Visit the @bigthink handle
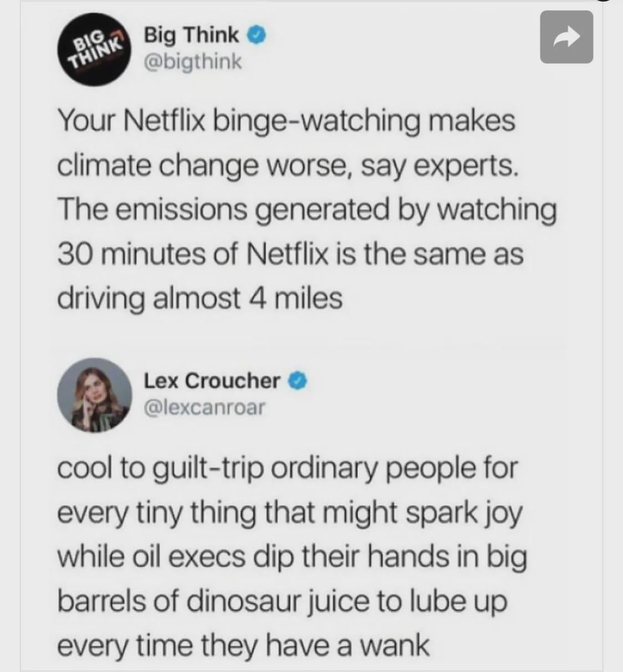This screenshot has height=672, width=623. 192,62
